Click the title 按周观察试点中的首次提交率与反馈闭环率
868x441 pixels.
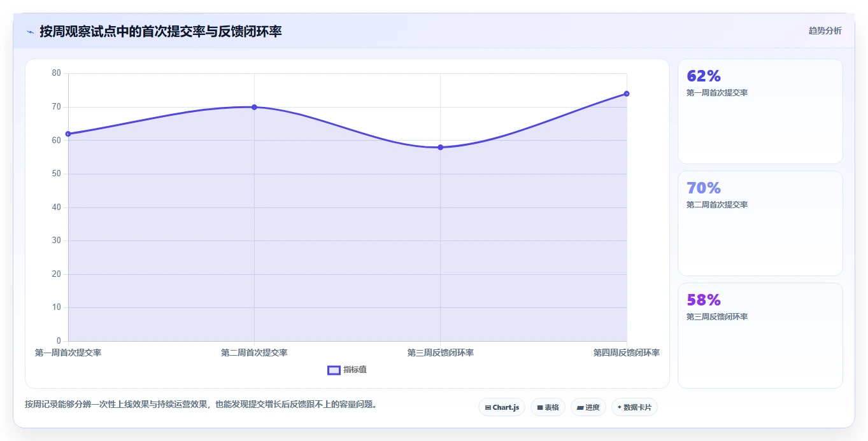click(x=160, y=31)
